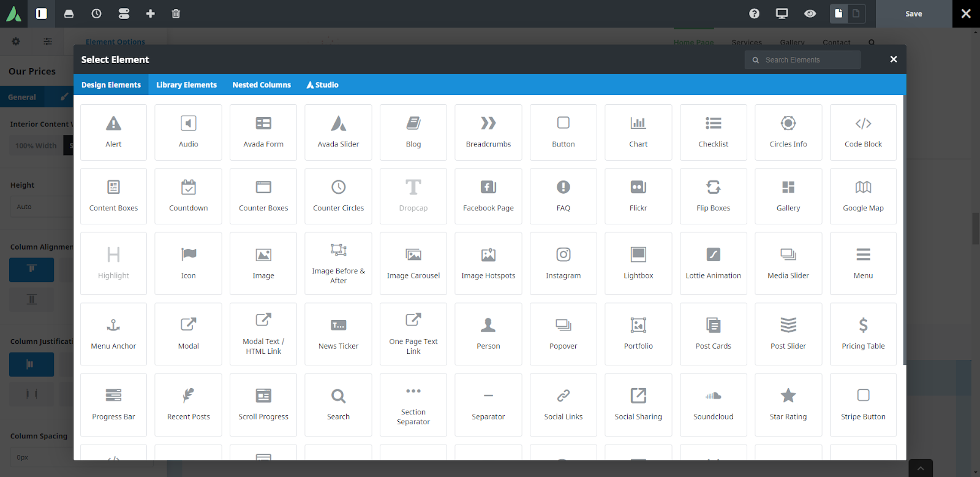
Task: Add the Star Rating element
Action: [x=788, y=405]
